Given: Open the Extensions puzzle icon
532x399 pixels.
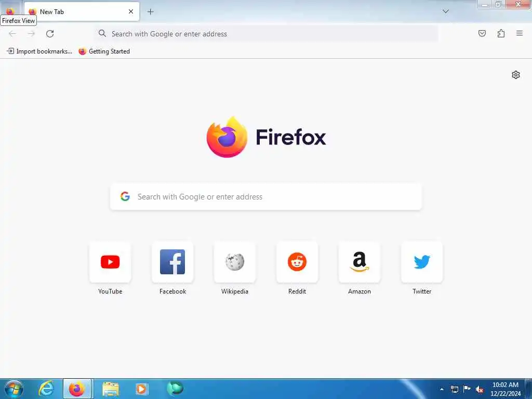Looking at the screenshot, I should click(x=501, y=33).
